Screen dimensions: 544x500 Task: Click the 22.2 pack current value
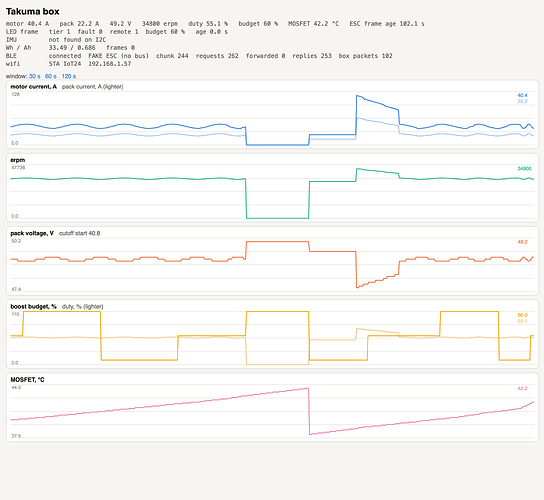point(522,101)
